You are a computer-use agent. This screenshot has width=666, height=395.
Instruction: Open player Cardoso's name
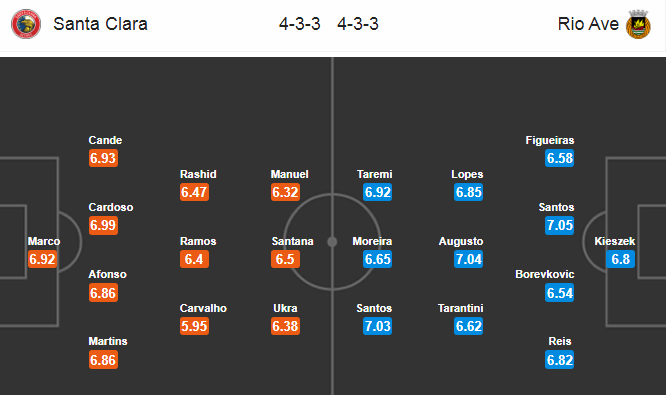111,207
